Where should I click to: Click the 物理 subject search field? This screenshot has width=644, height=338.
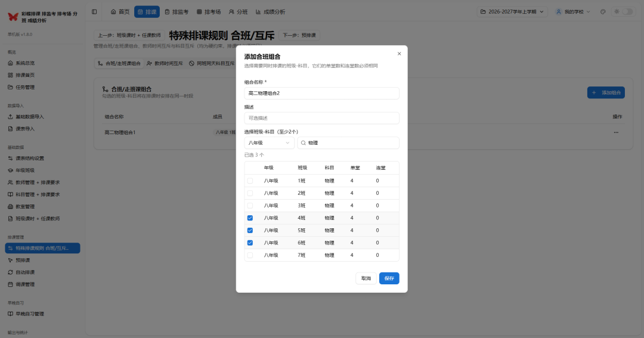coord(348,143)
